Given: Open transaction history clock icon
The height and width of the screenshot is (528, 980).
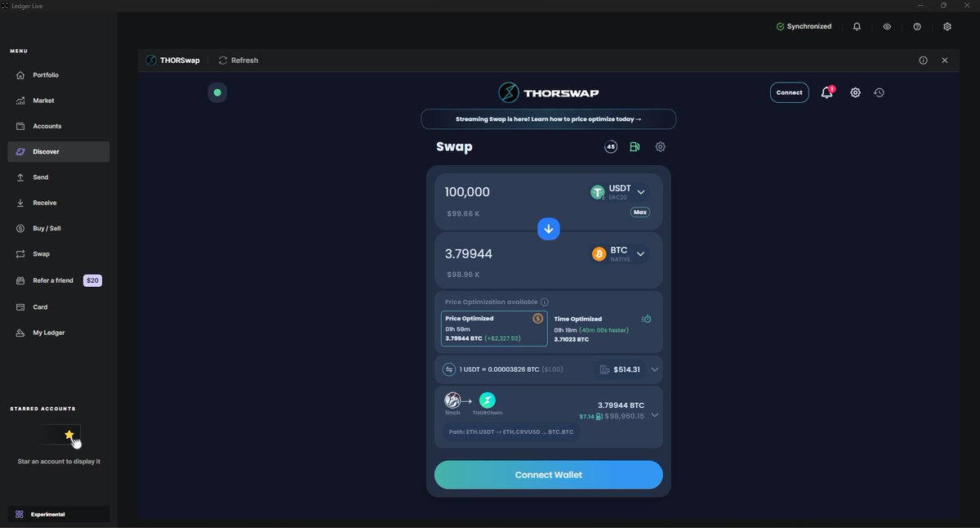Looking at the screenshot, I should point(879,92).
